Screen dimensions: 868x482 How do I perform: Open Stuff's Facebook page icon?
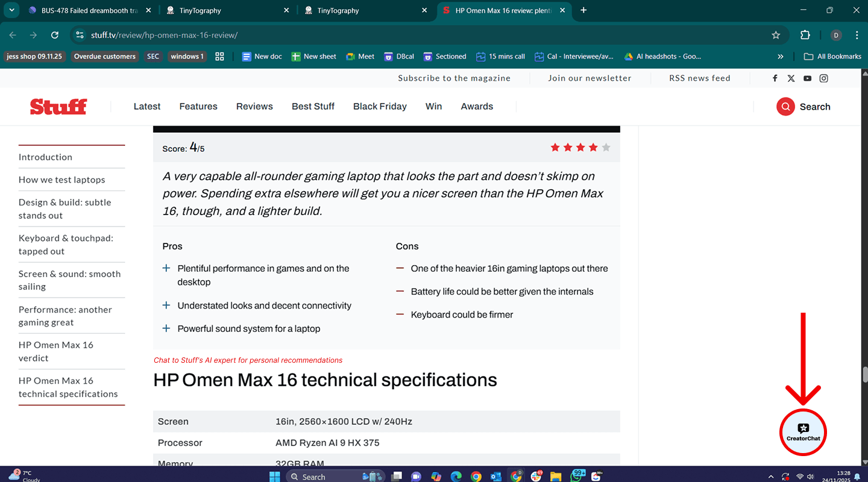[x=775, y=78]
